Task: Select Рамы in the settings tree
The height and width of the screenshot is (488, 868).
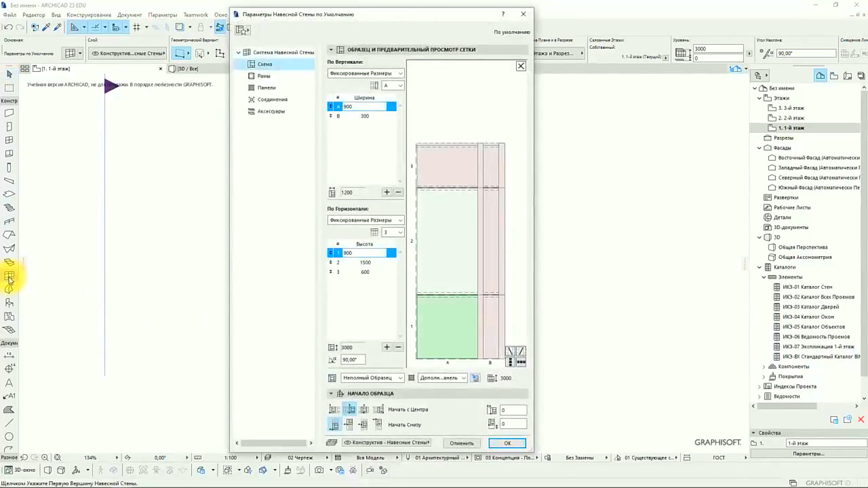Action: [264, 76]
